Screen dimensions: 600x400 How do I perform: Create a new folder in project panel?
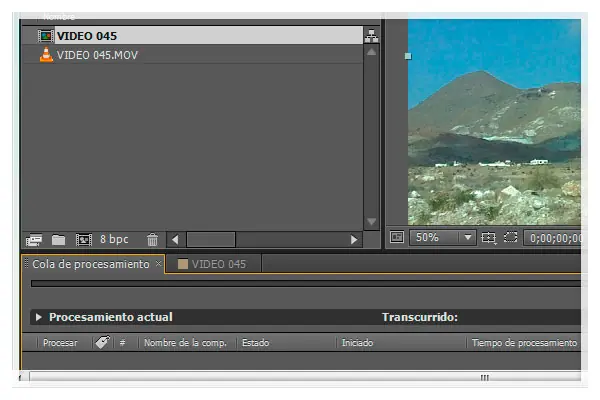(x=58, y=240)
